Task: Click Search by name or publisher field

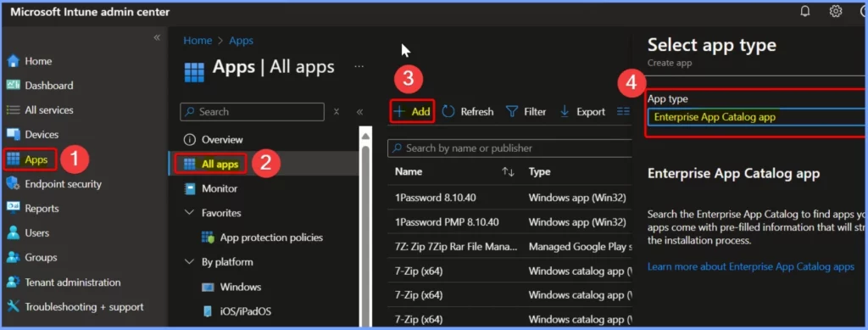Action: [509, 148]
